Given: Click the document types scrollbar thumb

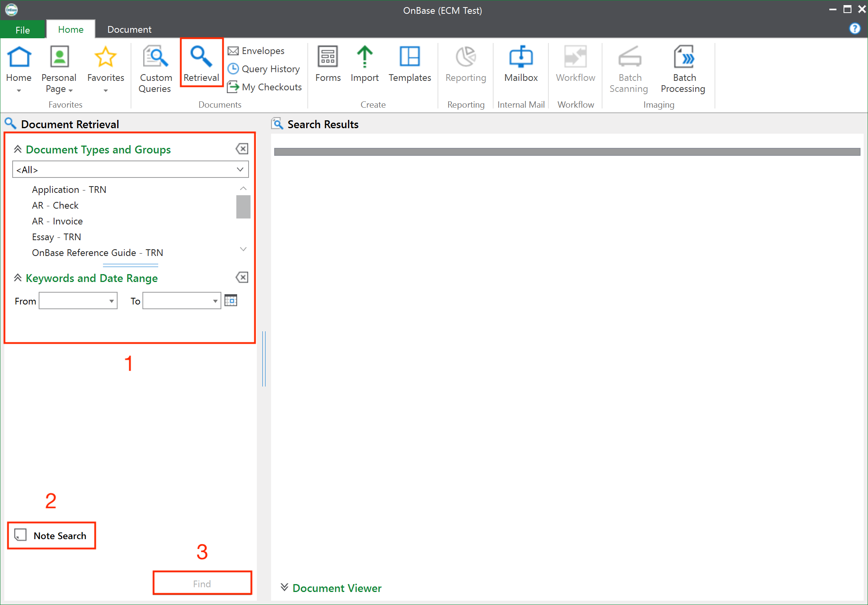Looking at the screenshot, I should (x=243, y=207).
